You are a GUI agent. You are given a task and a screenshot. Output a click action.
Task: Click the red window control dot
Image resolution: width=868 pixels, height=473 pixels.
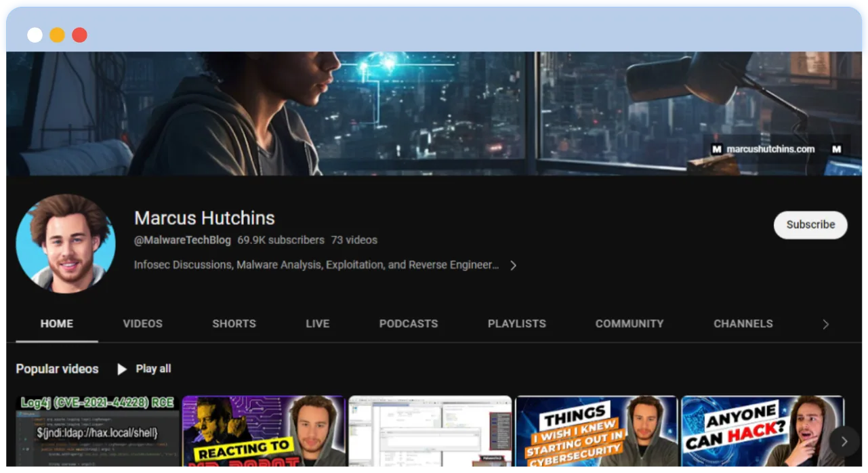point(79,35)
